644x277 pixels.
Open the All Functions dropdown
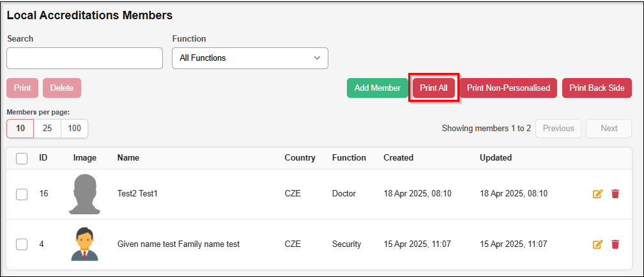coord(250,58)
